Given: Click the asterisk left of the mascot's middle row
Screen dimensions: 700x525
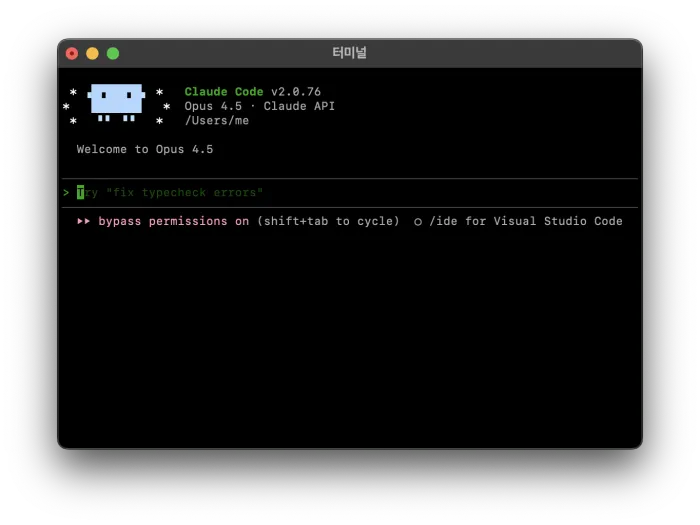Looking at the screenshot, I should [66, 107].
